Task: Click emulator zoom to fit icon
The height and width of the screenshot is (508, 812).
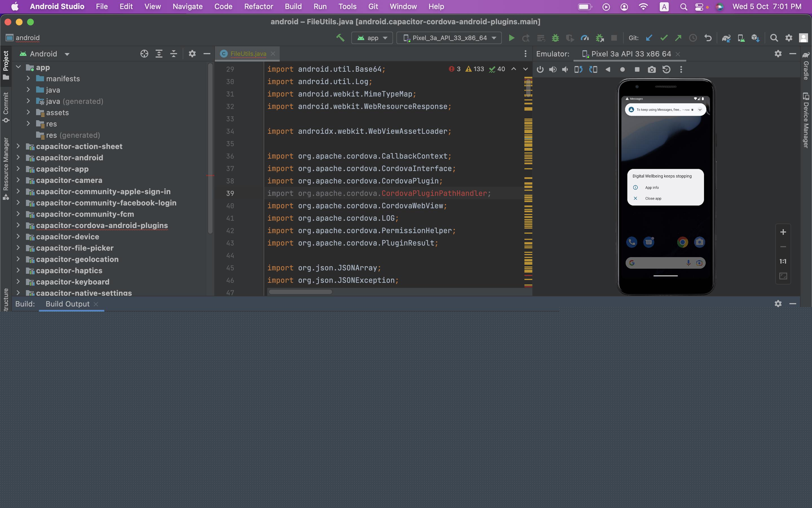Action: [783, 276]
